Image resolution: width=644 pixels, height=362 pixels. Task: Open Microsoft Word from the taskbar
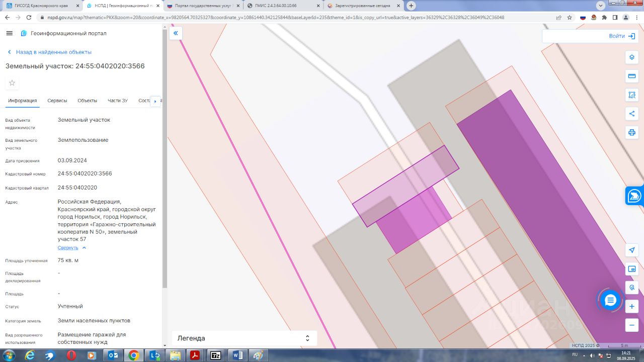(237, 355)
